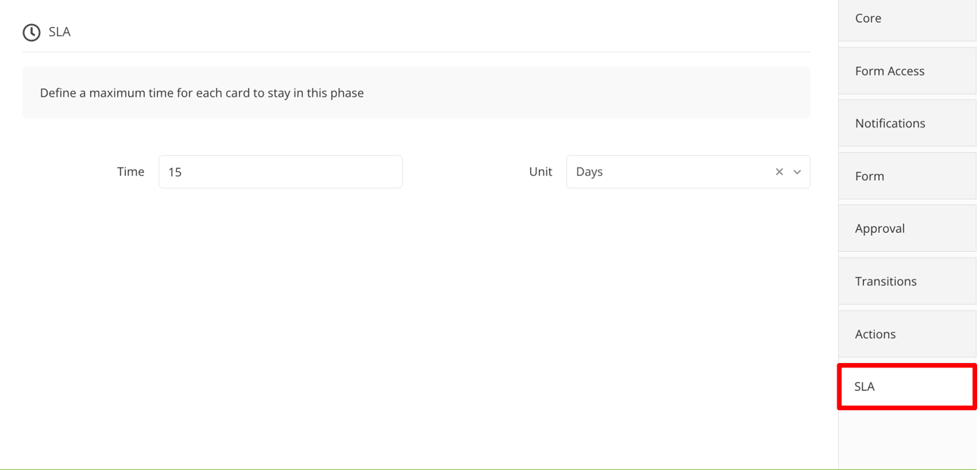Click the clock icon beside SLA heading

31,32
